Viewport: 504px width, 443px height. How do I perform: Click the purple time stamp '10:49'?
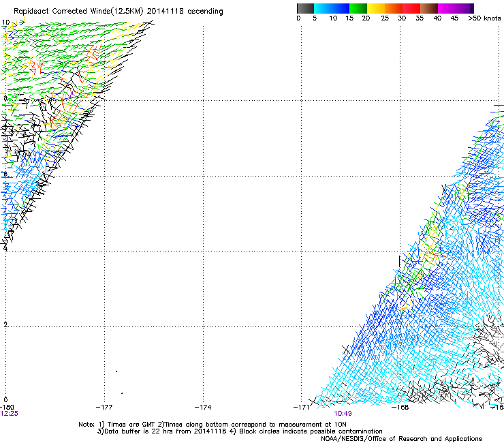coord(343,414)
